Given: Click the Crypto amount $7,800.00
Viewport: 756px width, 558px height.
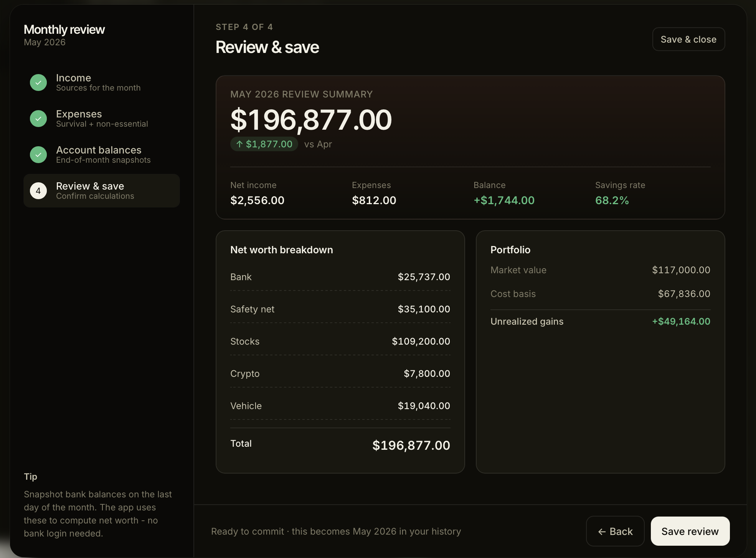Looking at the screenshot, I should tap(427, 373).
